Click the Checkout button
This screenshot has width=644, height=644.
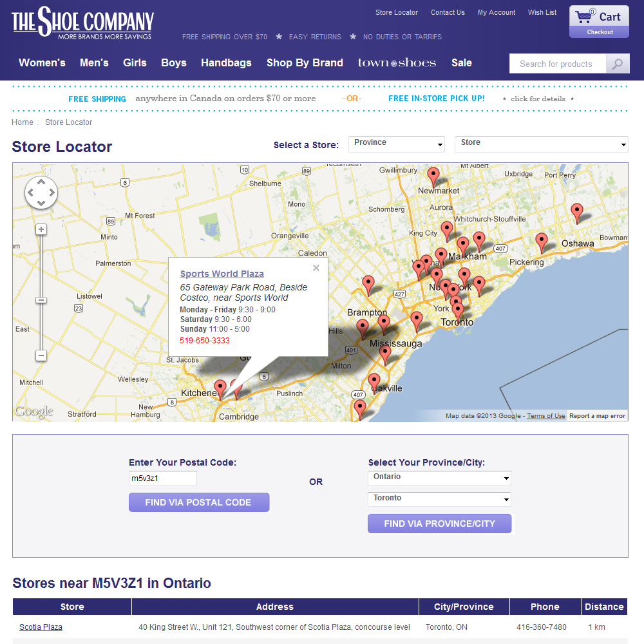pyautogui.click(x=600, y=32)
